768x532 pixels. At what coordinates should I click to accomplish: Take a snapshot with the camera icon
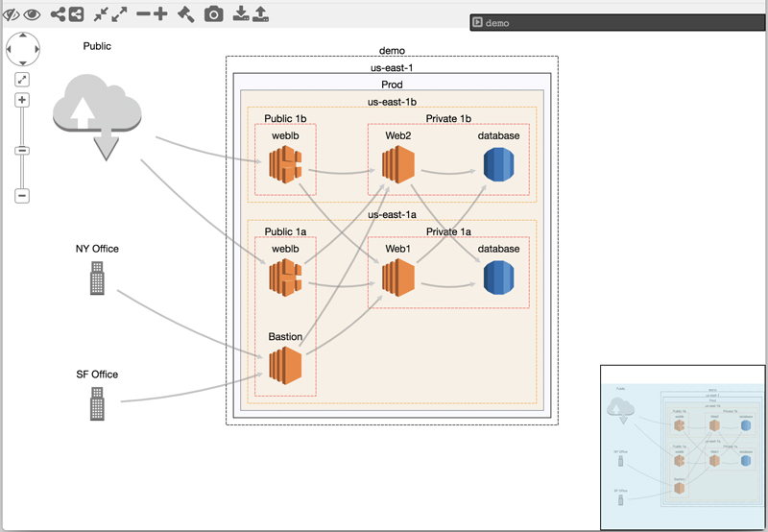(x=214, y=13)
